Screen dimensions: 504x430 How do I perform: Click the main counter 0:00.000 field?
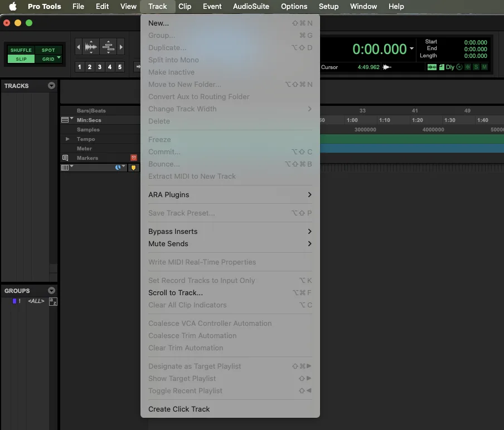click(379, 49)
